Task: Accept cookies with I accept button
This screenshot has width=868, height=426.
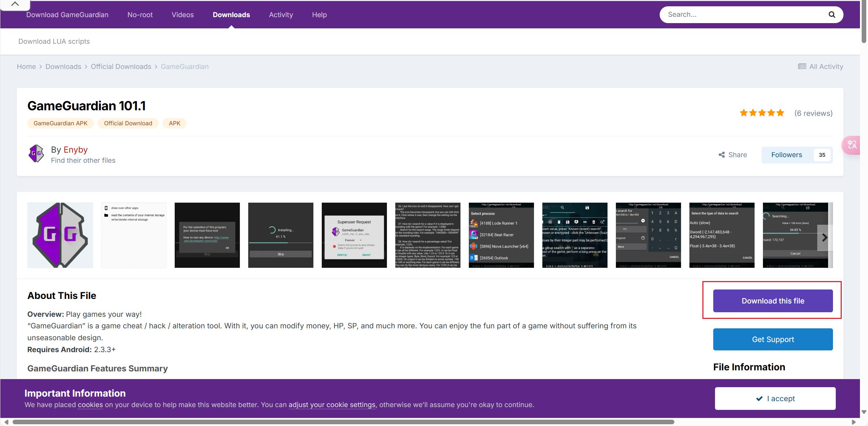Action: 775,399
